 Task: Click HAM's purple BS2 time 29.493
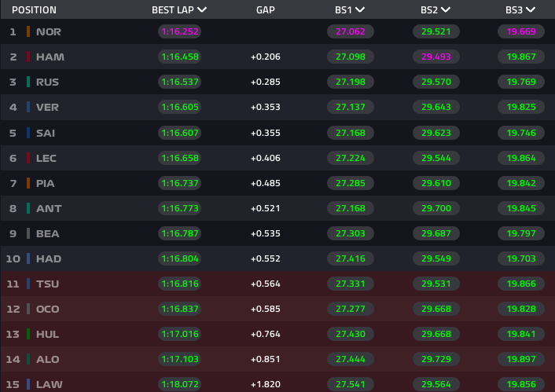tap(436, 57)
